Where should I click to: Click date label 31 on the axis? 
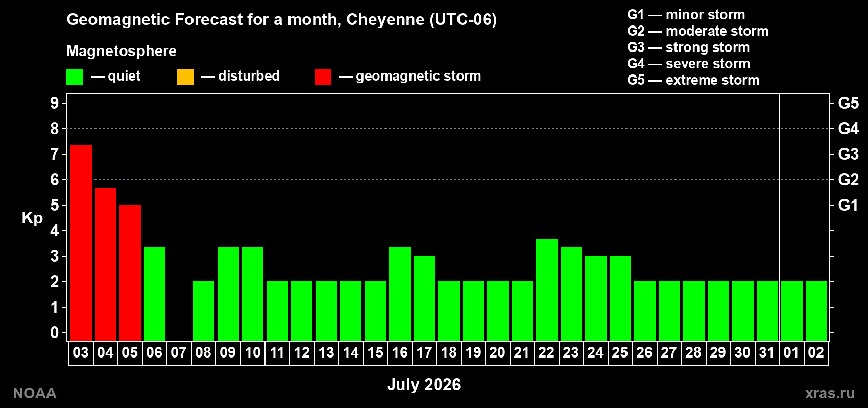point(767,352)
